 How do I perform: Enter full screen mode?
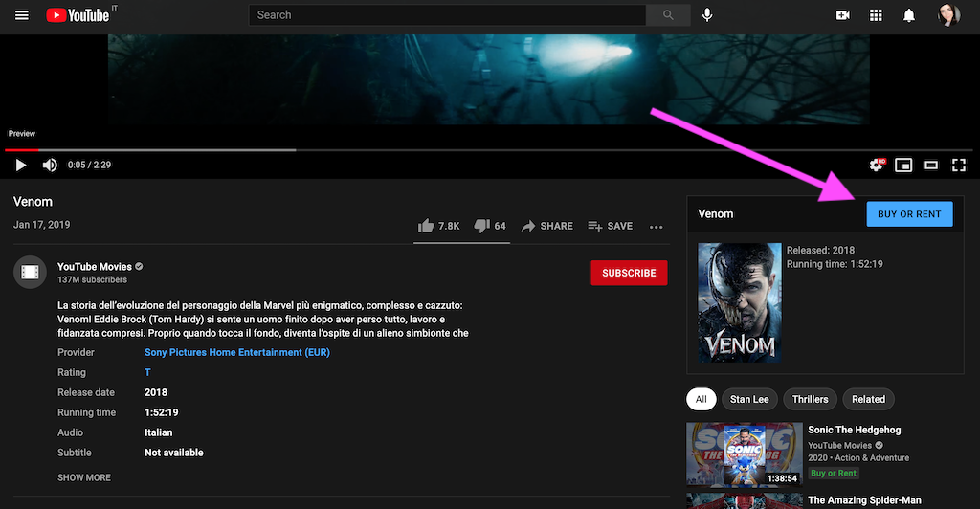click(x=959, y=165)
